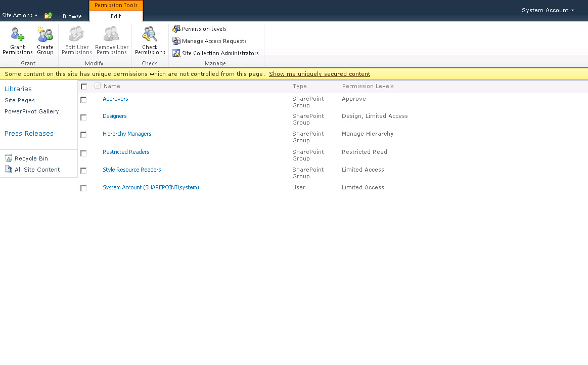Click the 'Approve' permission level cell
Viewport: 588px width, 365px height.
(353, 99)
